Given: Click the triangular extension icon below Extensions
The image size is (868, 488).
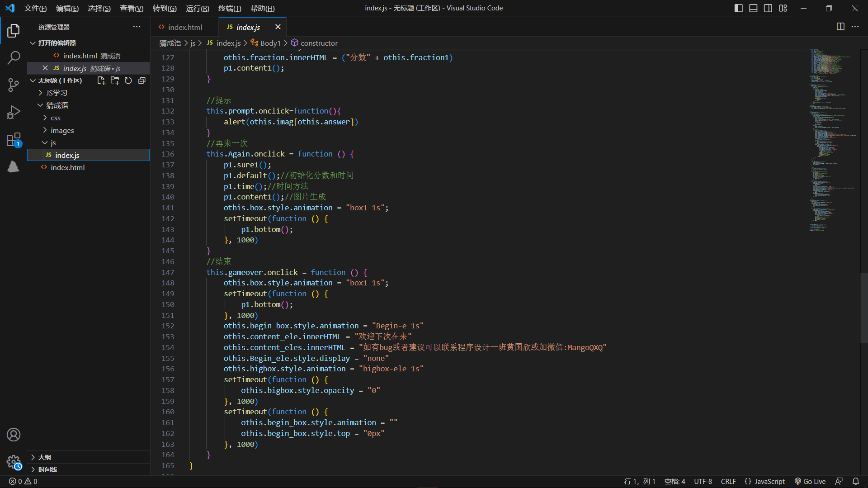Looking at the screenshot, I should pos(14,166).
